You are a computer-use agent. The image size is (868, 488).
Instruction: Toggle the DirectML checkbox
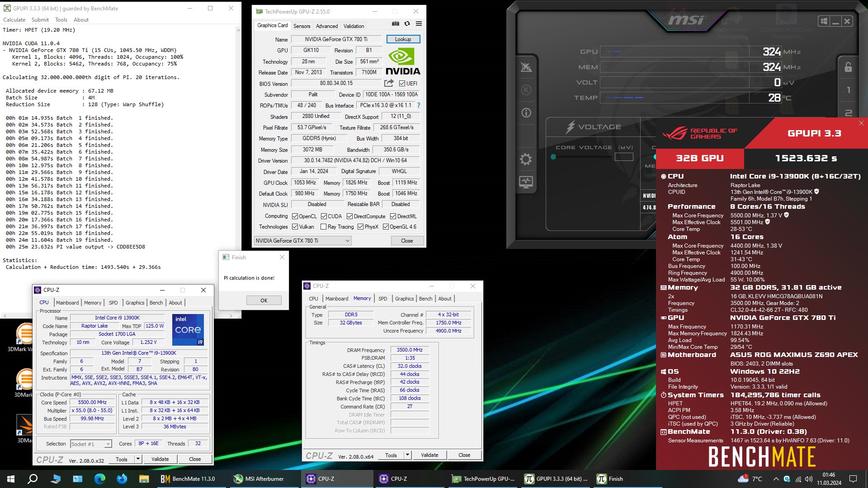click(393, 216)
